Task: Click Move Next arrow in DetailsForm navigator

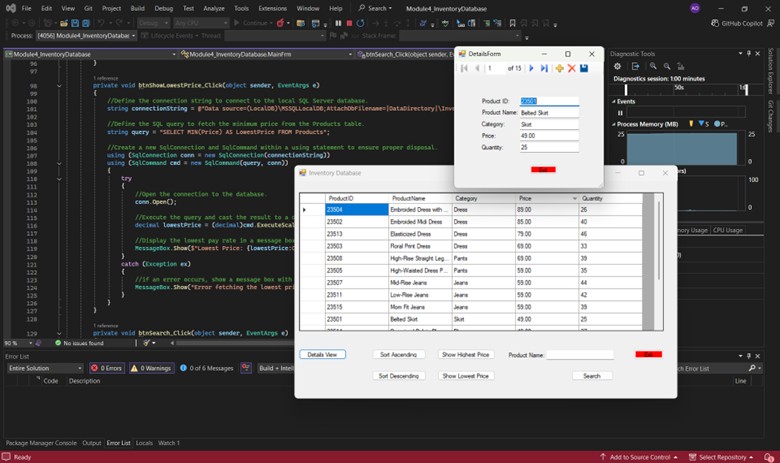Action: pyautogui.click(x=531, y=68)
